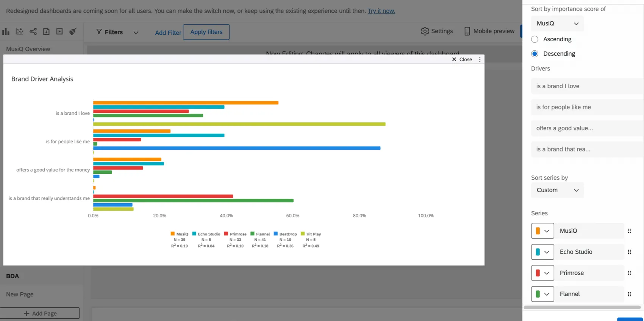
Task: Open the widget three-dot options menu
Action: [480, 59]
